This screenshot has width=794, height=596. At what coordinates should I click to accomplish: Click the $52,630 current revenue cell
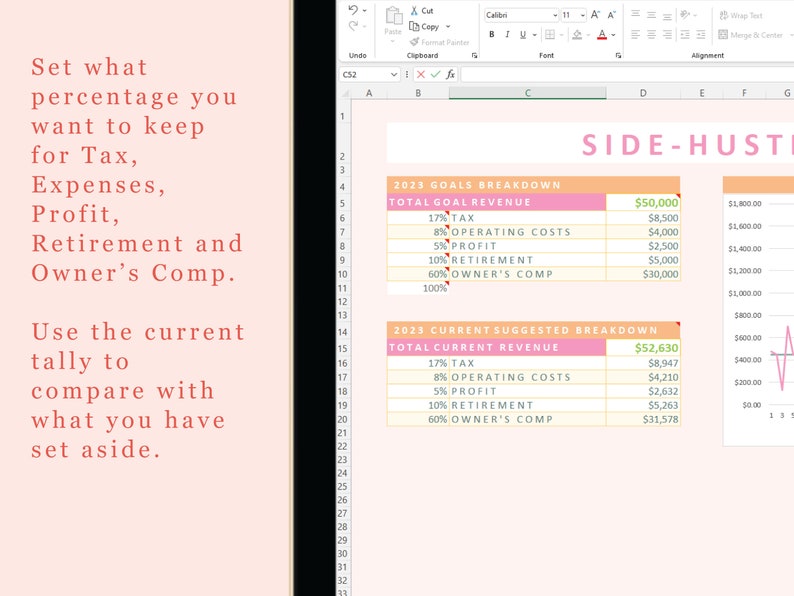pyautogui.click(x=643, y=348)
